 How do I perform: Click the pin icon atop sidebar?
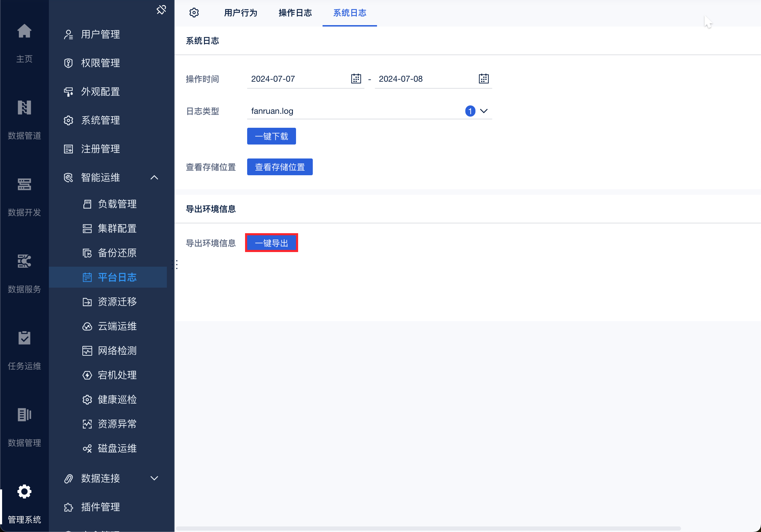click(x=161, y=10)
